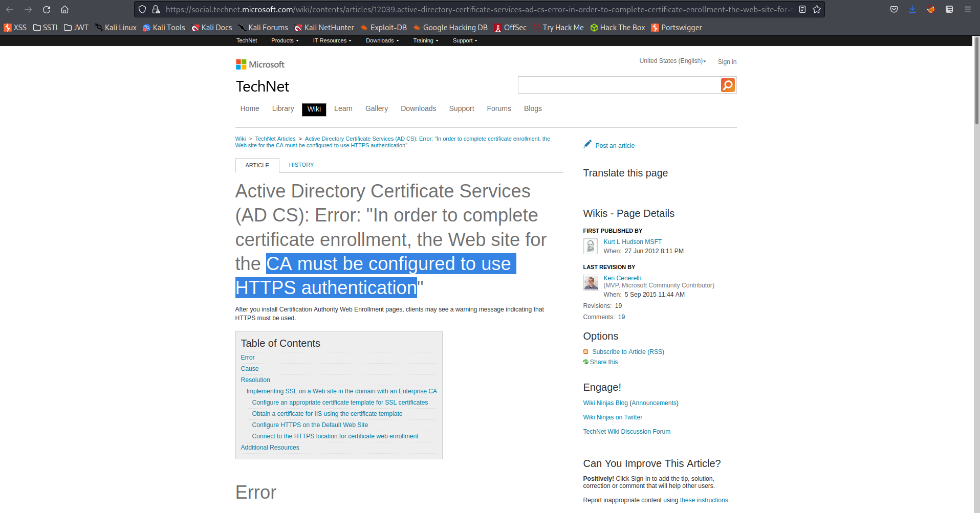Toggle reader view icon in address bar
Viewport: 980px width, 513px height.
[x=802, y=9]
